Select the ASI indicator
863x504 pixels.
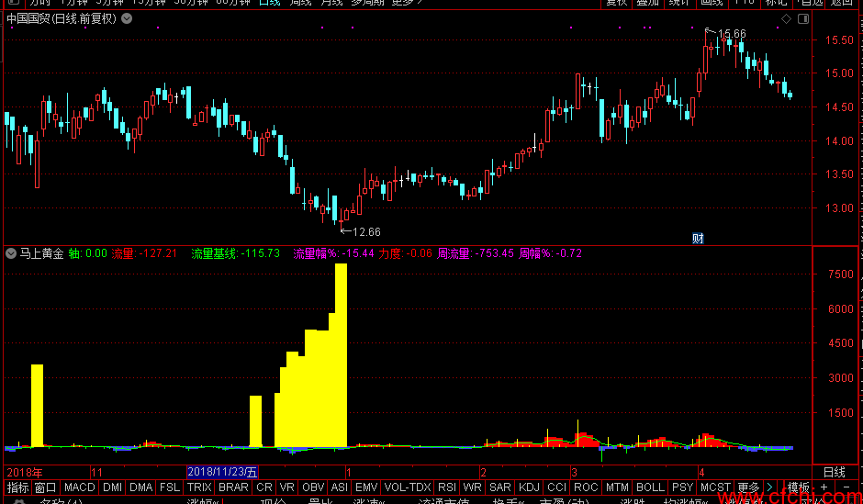(340, 487)
